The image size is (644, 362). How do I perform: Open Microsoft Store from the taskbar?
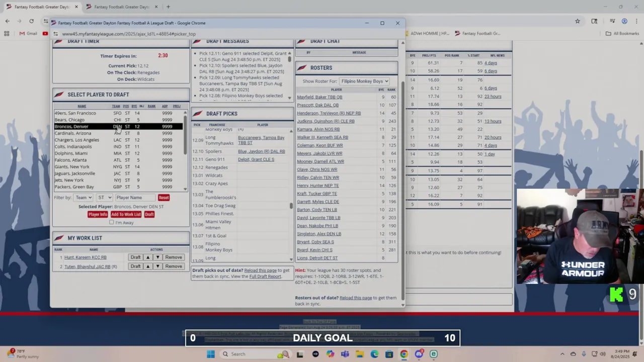(x=389, y=354)
